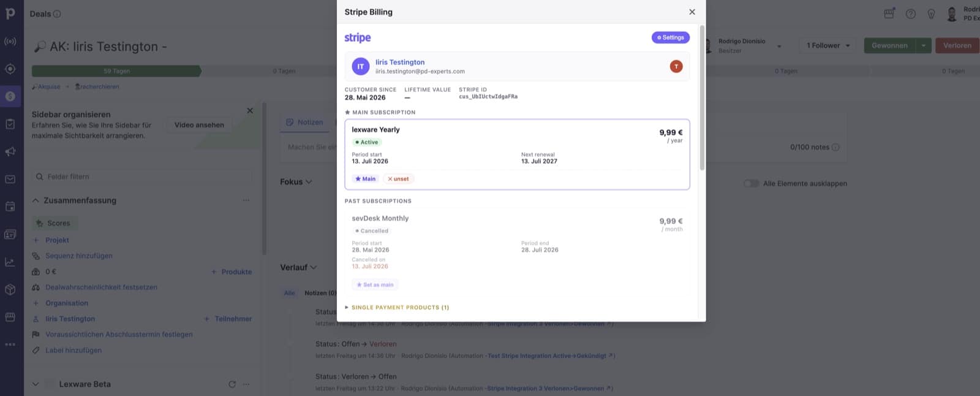The height and width of the screenshot is (396, 980).
Task: Open the 1 Follower dropdown
Action: tap(828, 45)
